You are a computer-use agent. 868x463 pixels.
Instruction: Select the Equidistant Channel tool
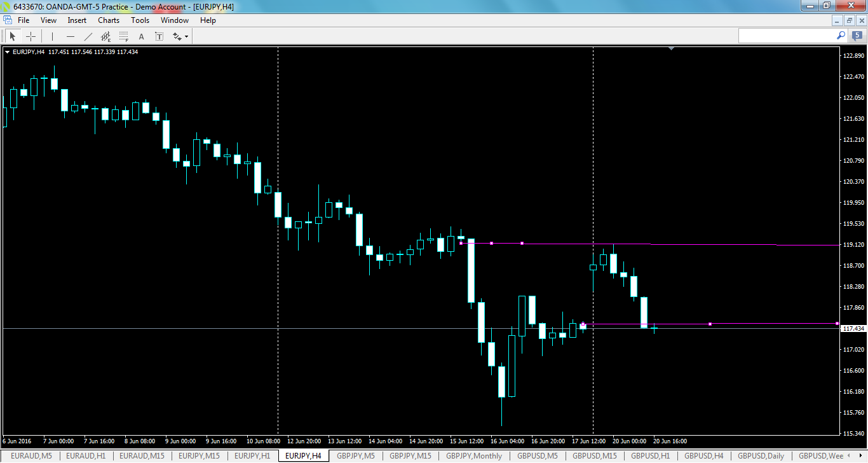pos(105,36)
